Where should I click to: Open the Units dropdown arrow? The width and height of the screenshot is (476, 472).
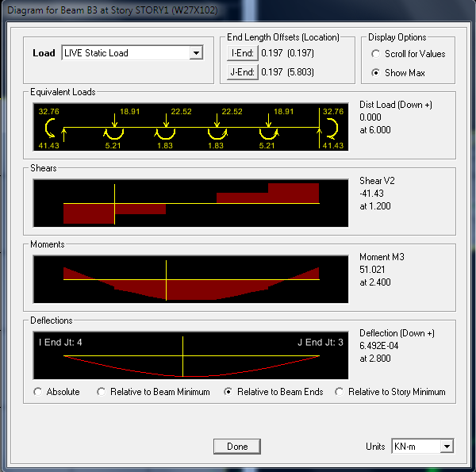(447, 447)
